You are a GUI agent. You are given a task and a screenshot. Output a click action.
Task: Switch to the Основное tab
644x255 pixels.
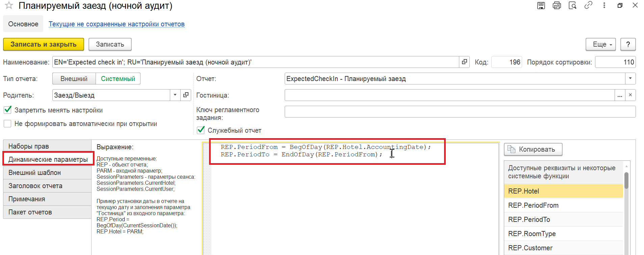23,24
